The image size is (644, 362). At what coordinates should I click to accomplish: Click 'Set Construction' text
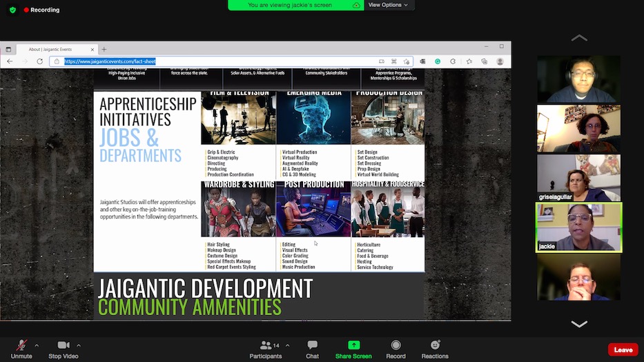click(373, 158)
